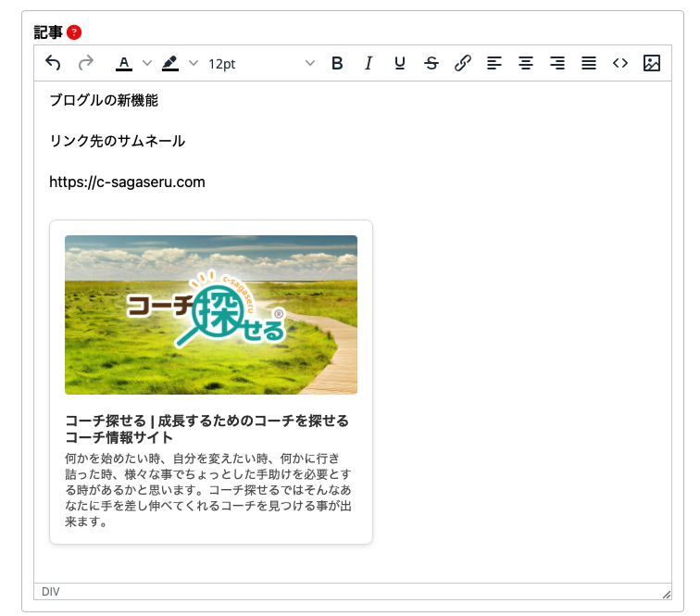The image size is (700, 616).
Task: Align text left
Action: 494,63
